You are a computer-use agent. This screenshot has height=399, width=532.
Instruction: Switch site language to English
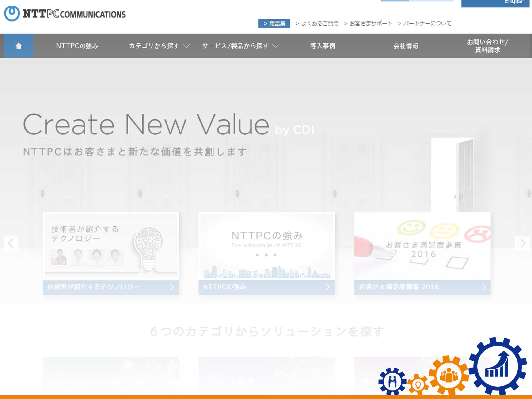495,3
